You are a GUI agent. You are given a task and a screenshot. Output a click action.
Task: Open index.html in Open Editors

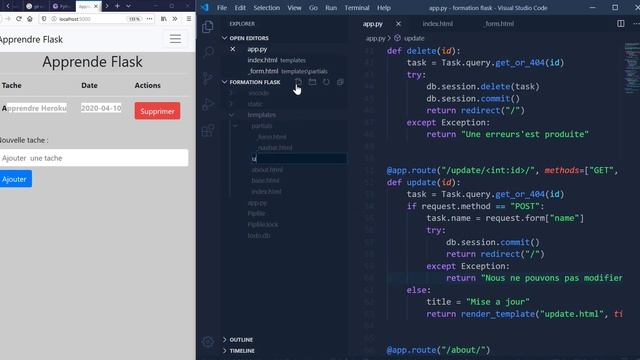pos(262,60)
